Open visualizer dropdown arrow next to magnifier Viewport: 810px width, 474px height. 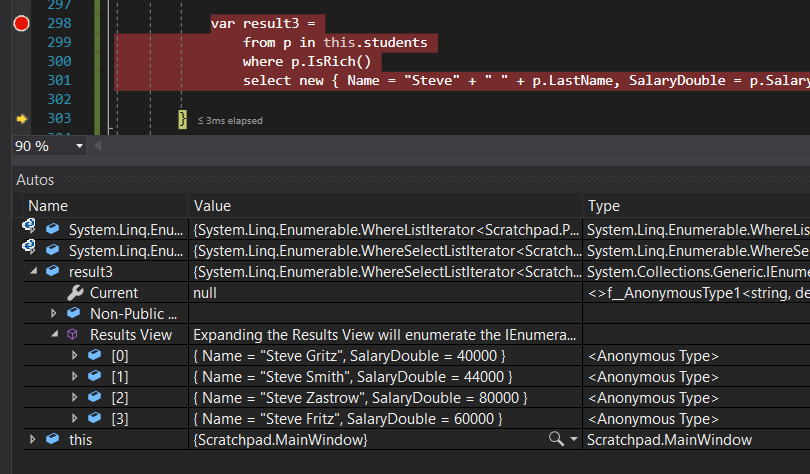573,439
